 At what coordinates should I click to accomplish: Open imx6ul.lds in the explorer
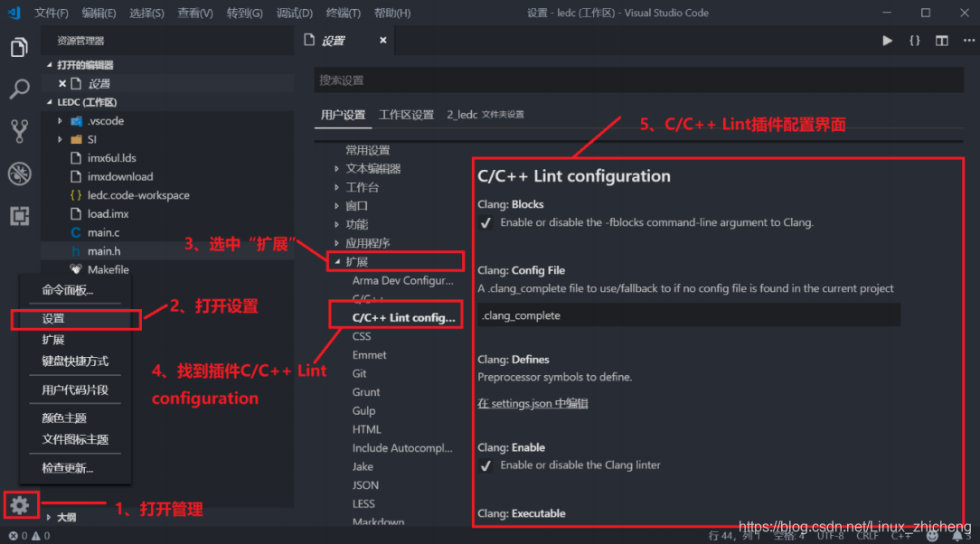(x=111, y=158)
